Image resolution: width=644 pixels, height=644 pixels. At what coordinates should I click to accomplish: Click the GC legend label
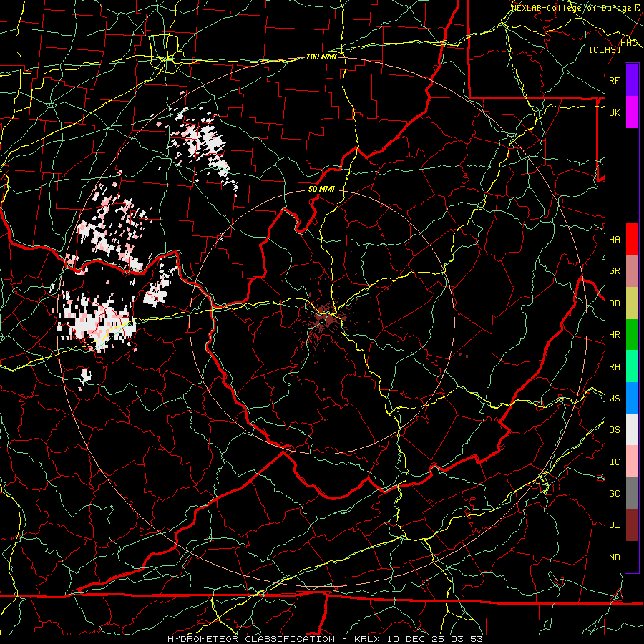(614, 494)
